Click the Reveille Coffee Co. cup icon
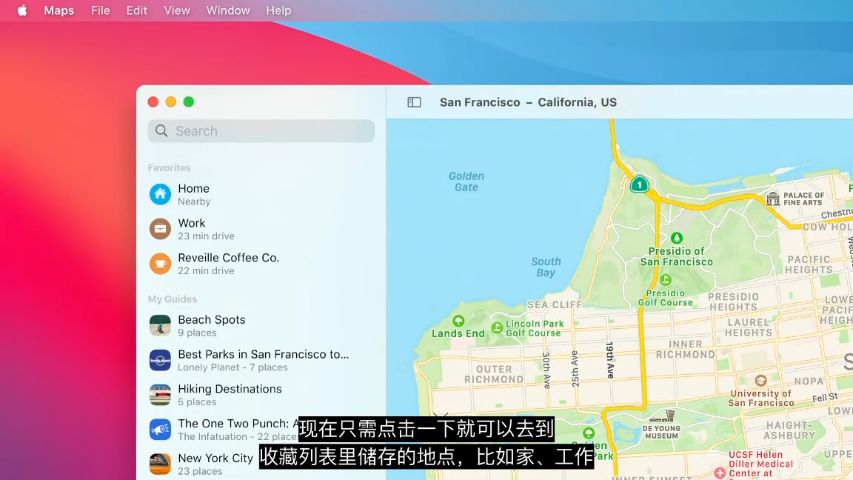 [x=160, y=263]
